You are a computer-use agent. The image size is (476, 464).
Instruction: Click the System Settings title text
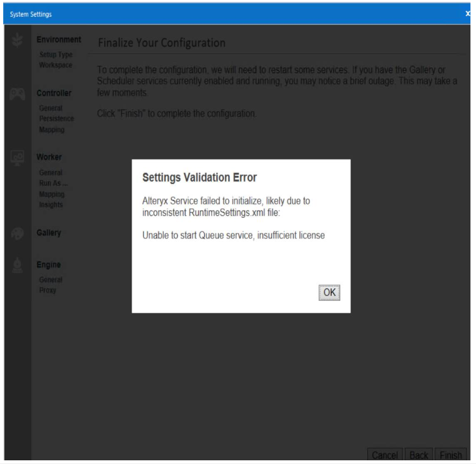coord(31,14)
